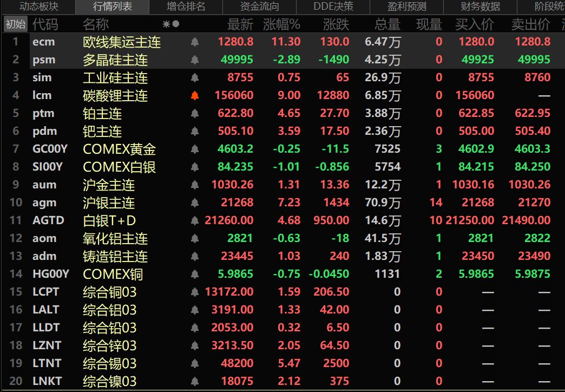Click the code LCPT

(46, 292)
